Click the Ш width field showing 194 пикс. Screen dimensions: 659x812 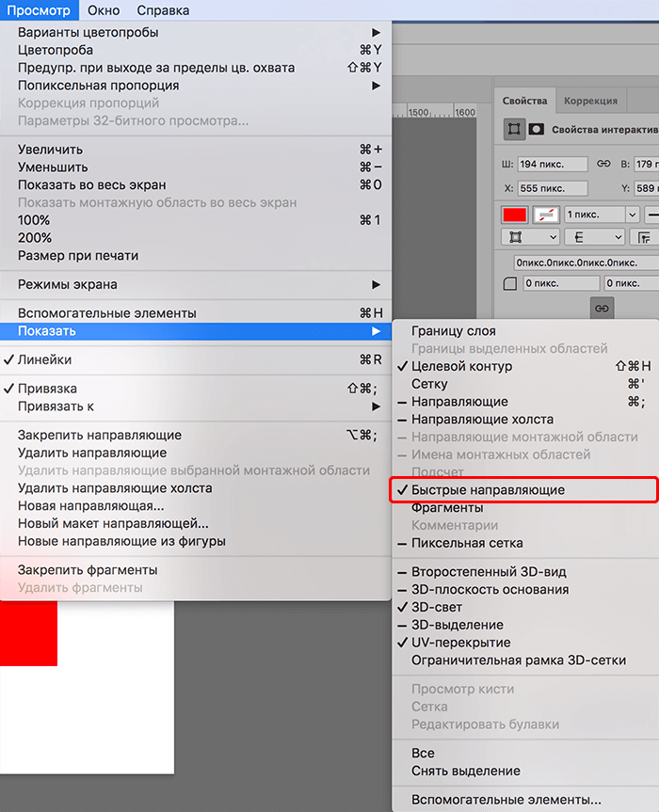[553, 164]
